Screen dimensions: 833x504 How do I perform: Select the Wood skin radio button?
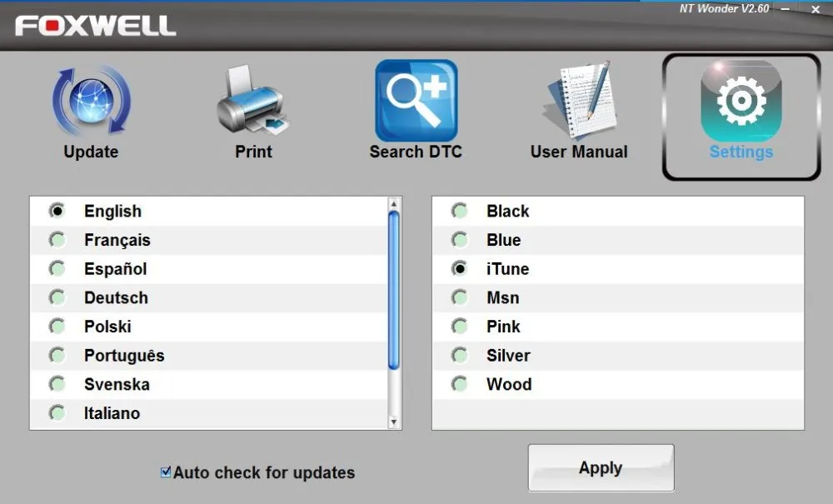tap(460, 384)
